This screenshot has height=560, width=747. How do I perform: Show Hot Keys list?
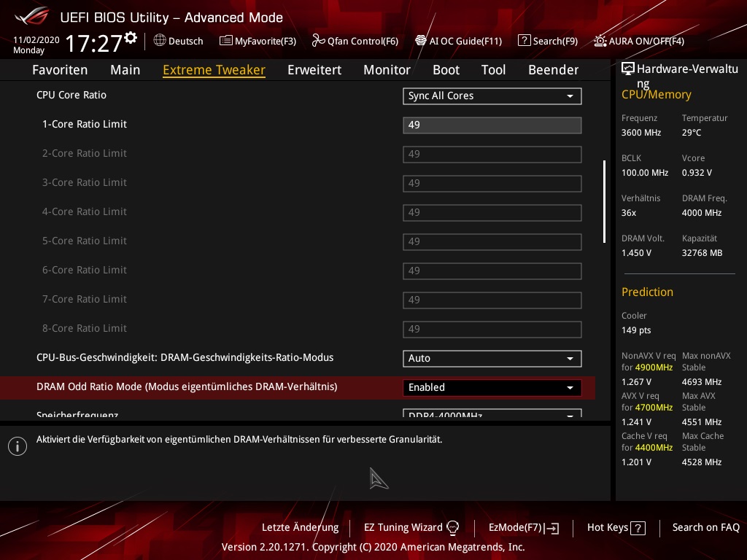pyautogui.click(x=616, y=527)
